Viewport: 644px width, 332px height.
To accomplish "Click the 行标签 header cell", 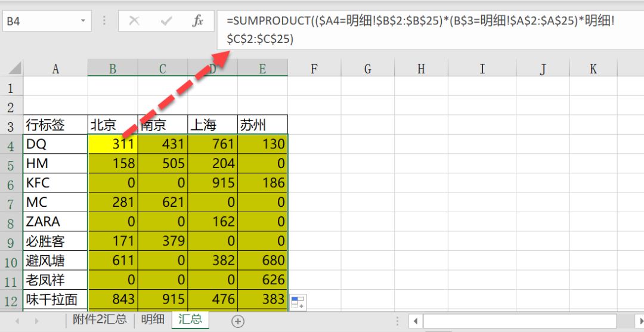I will 55,125.
